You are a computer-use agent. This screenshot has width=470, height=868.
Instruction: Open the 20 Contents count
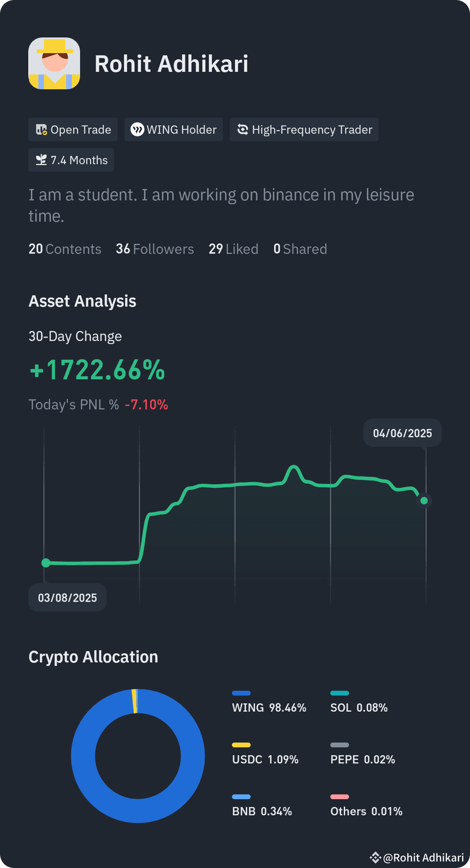[65, 249]
